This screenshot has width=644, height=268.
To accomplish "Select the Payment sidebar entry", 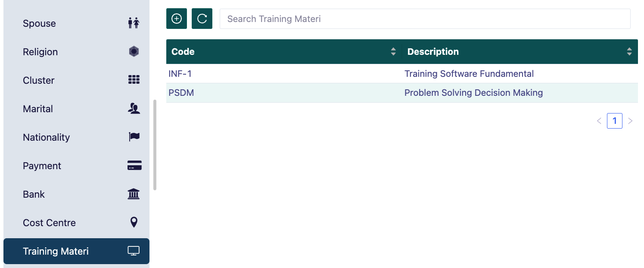I will coord(42,165).
